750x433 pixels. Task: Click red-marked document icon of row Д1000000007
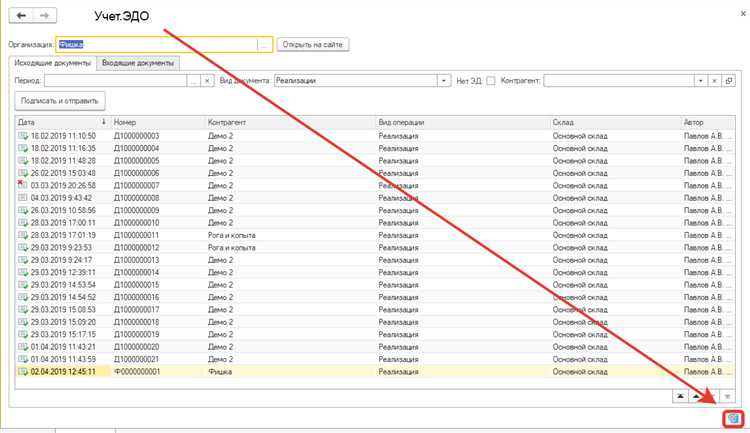pyautogui.click(x=22, y=185)
